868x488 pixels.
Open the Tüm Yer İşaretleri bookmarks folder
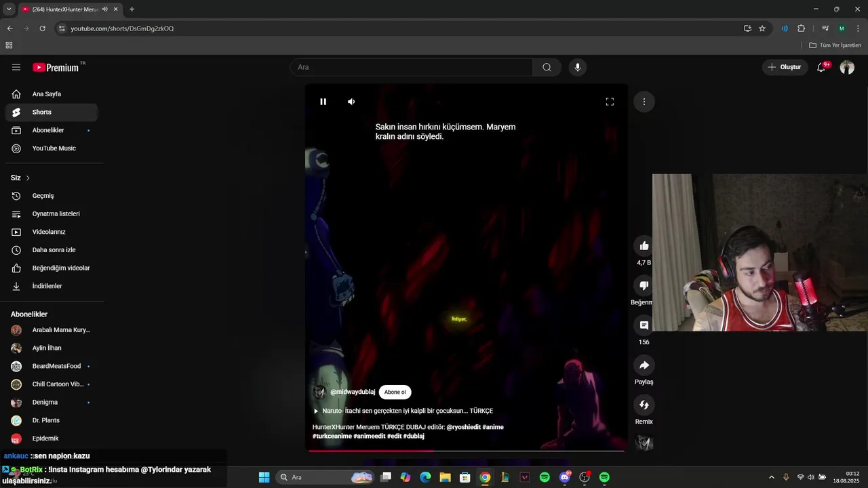pos(835,45)
